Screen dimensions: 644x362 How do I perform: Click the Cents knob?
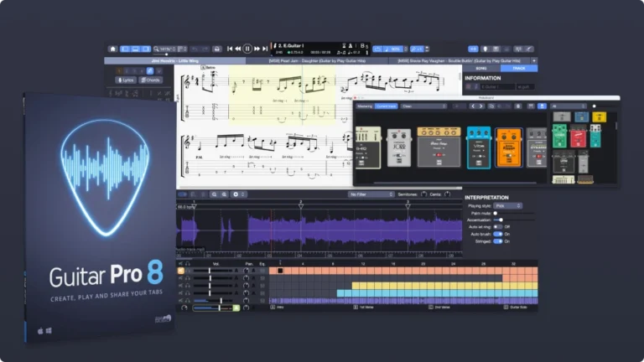[x=447, y=194]
